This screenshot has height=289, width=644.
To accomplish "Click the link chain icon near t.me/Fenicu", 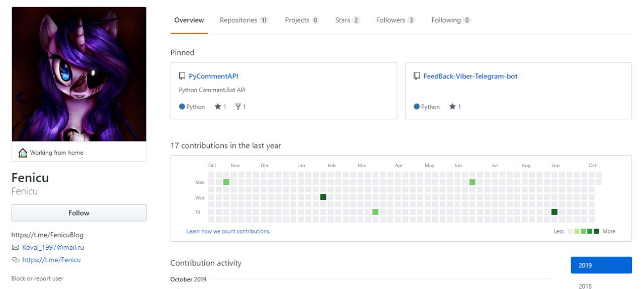I will 15,260.
